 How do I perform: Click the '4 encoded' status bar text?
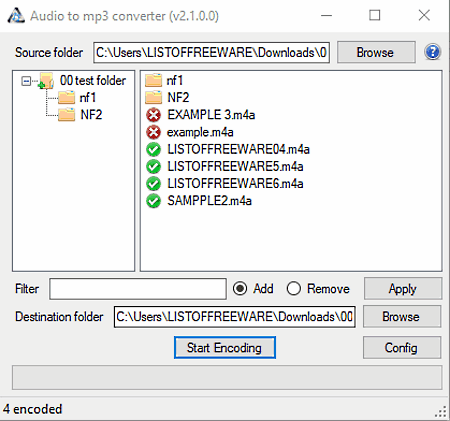[x=33, y=409]
